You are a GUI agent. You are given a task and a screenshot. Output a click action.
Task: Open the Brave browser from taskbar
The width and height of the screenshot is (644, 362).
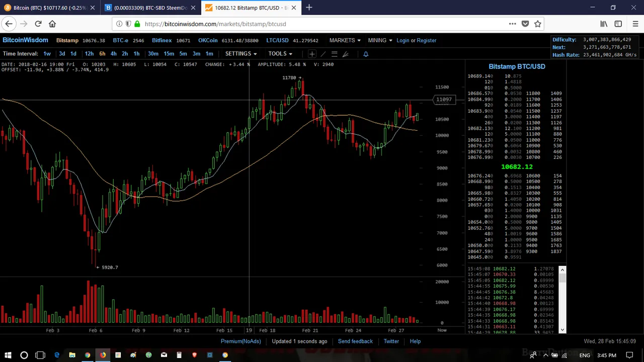pos(194,355)
